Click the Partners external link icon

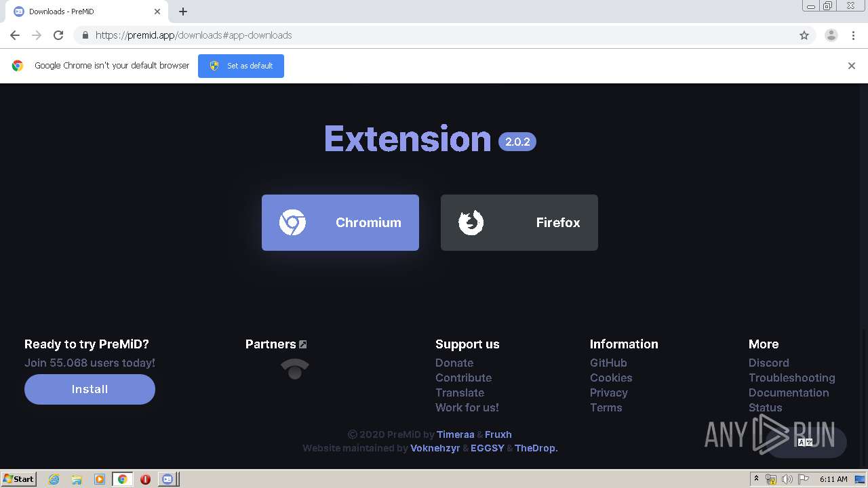coord(303,344)
